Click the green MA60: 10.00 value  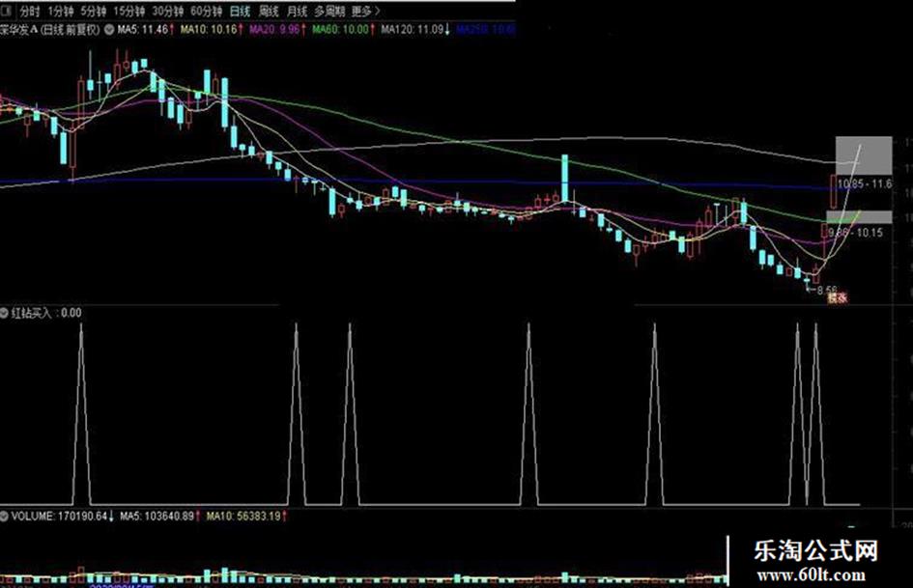(344, 29)
